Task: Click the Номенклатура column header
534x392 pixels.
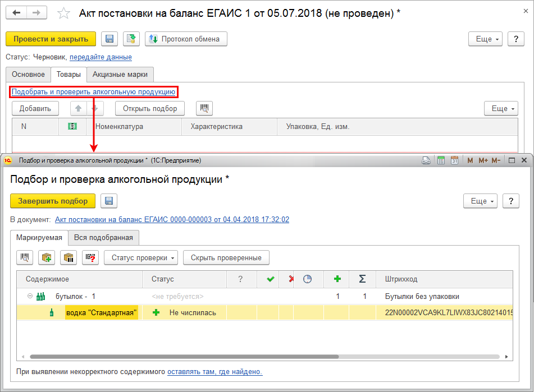Action: (134, 127)
